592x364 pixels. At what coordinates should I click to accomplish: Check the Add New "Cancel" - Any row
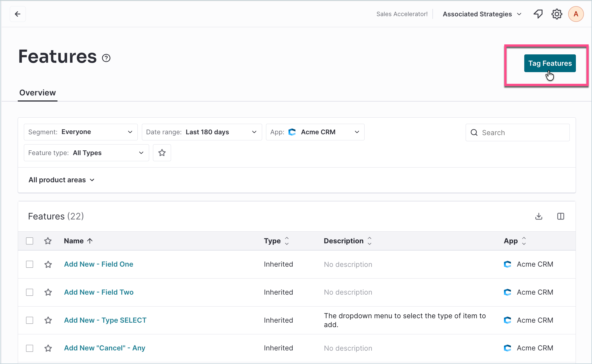pyautogui.click(x=29, y=348)
